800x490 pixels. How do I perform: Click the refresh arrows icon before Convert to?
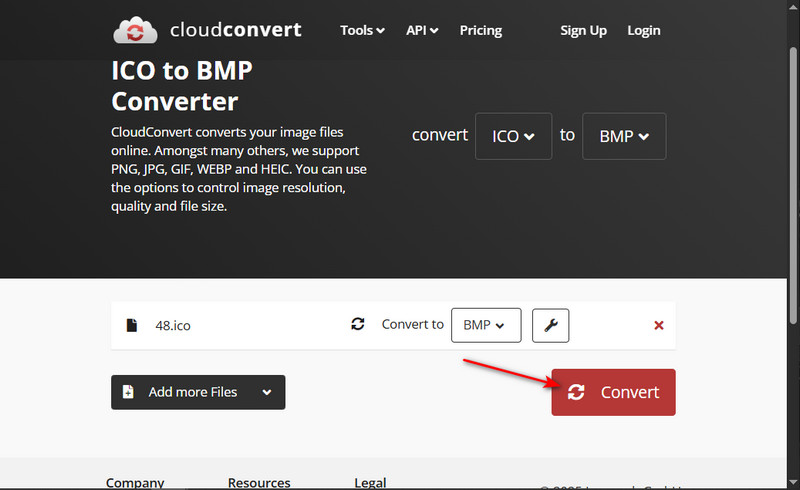[x=358, y=324]
